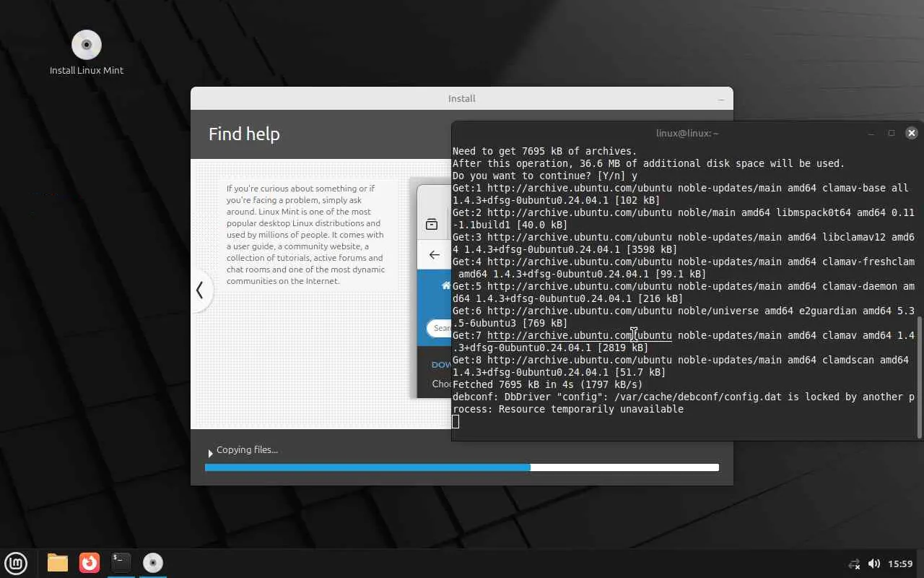This screenshot has height=578, width=924.
Task: Click 'libclamav12' in the Get:3 line
Action: click(x=854, y=237)
